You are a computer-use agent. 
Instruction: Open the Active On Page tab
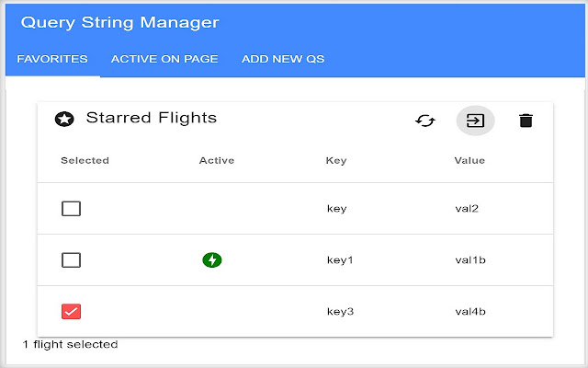164,59
